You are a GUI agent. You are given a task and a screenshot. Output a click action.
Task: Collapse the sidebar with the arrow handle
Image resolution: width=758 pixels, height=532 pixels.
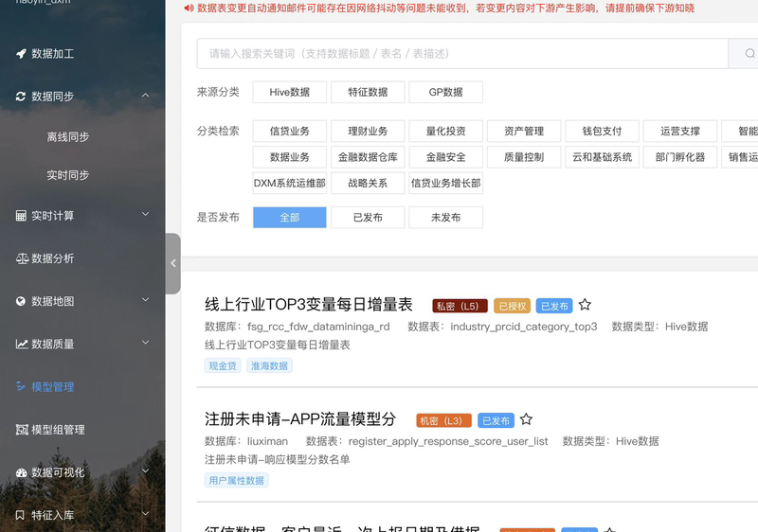(x=173, y=263)
